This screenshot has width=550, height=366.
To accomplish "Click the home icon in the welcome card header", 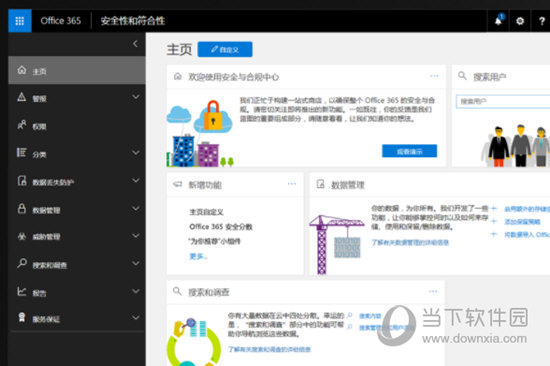I will click(x=178, y=76).
